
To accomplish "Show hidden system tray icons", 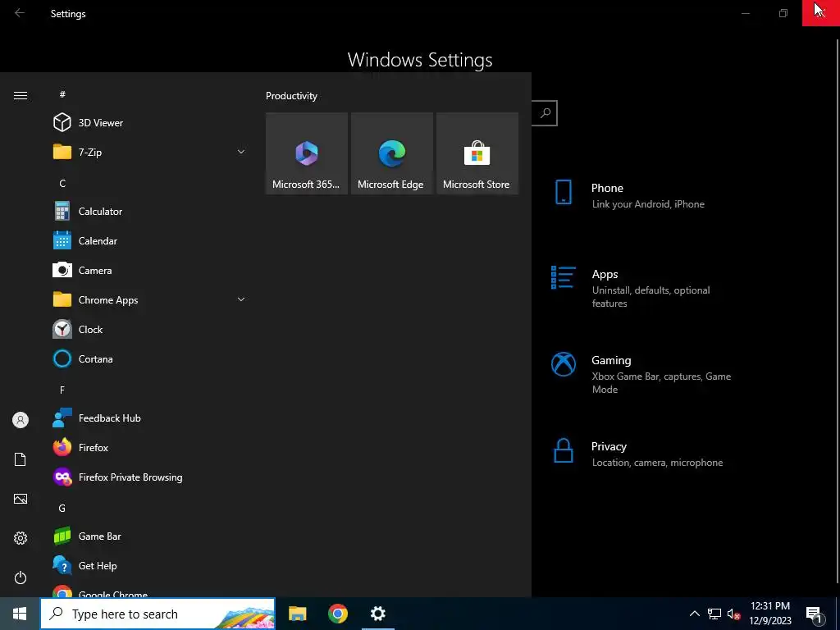I will tap(694, 614).
